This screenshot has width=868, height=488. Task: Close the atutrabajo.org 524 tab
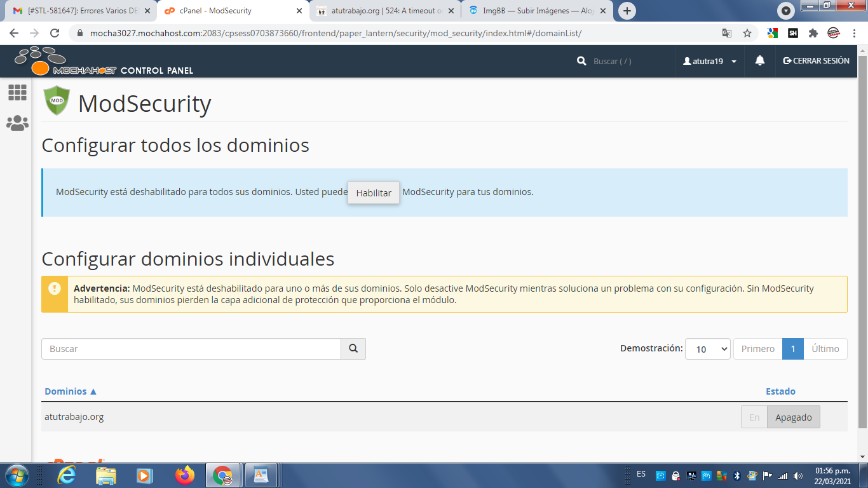(451, 11)
